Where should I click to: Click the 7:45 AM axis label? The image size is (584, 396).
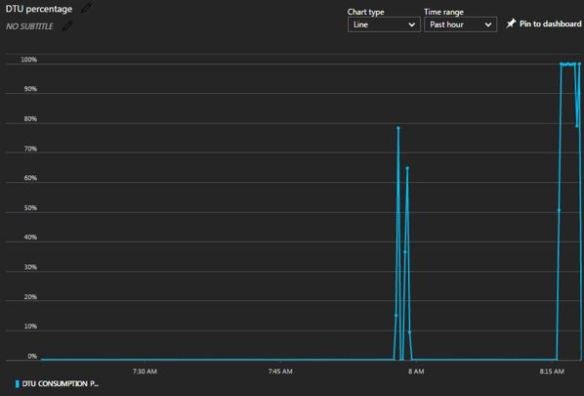[x=280, y=371]
